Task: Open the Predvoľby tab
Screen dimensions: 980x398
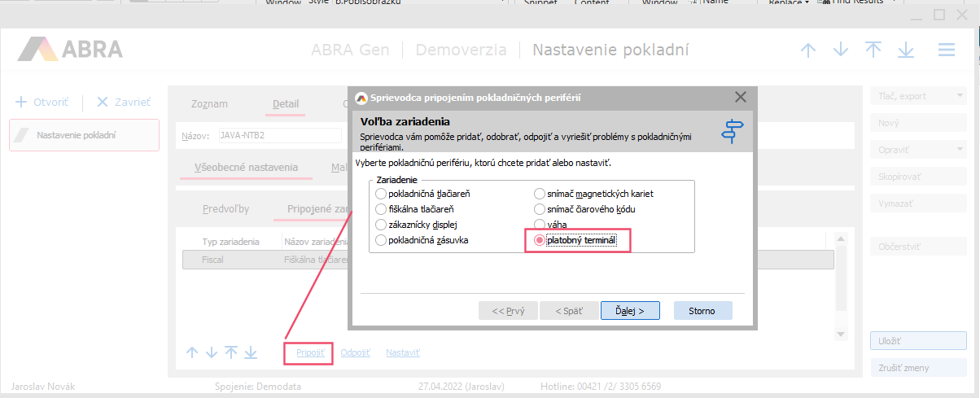Action: point(225,209)
